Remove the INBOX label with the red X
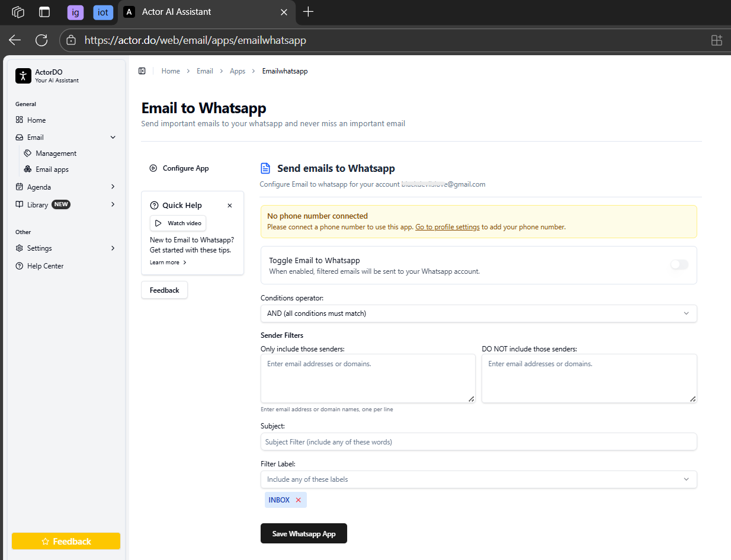Screen dimensions: 731x560 pyautogui.click(x=298, y=500)
